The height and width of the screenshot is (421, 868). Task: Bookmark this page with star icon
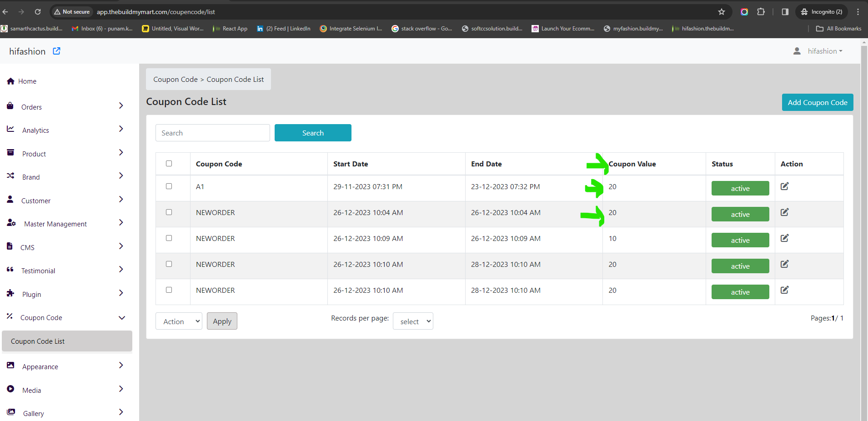[722, 12]
